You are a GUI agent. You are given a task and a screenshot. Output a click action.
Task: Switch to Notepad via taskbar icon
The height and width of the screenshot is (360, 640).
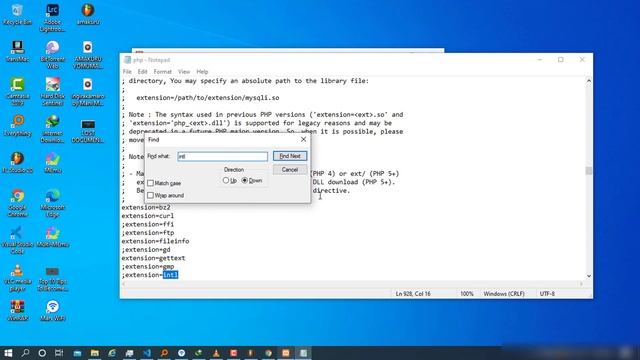tap(303, 353)
